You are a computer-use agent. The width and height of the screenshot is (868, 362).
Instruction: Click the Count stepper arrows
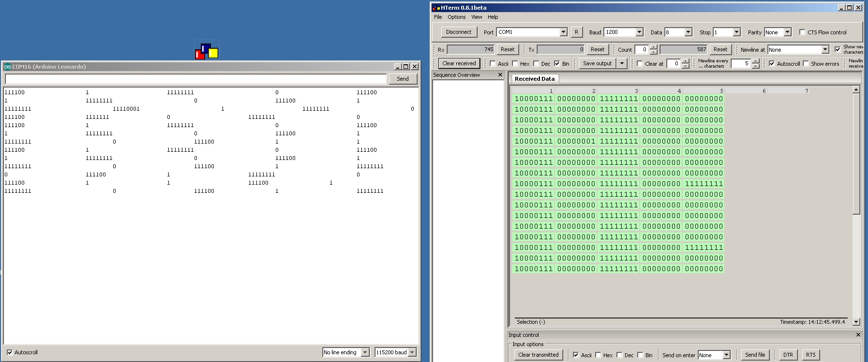pyautogui.click(x=654, y=49)
